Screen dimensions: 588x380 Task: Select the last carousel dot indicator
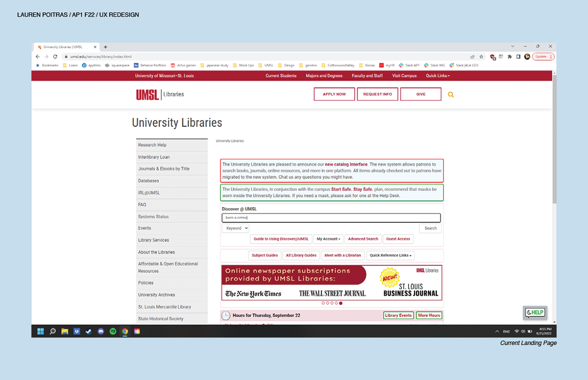(x=341, y=303)
